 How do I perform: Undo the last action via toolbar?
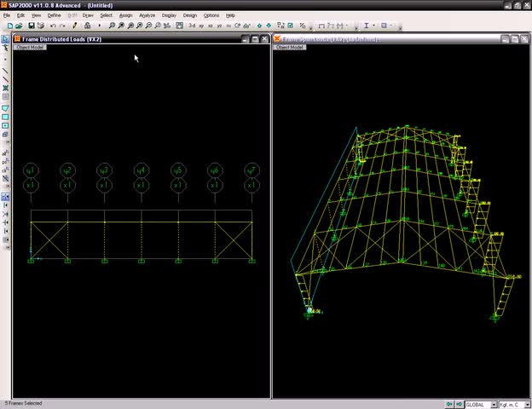53,26
